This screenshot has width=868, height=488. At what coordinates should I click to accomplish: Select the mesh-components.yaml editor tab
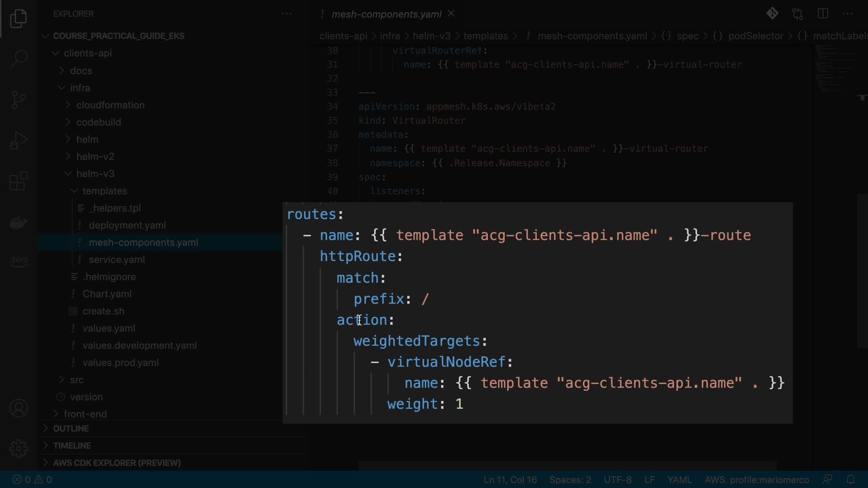(386, 14)
